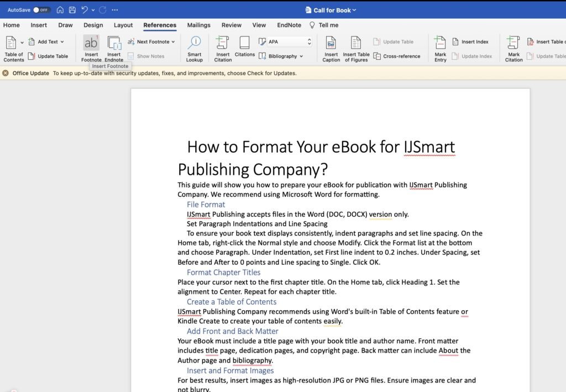Toggle the AutoSave switch
Image resolution: width=566 pixels, height=392 pixels.
coord(41,10)
